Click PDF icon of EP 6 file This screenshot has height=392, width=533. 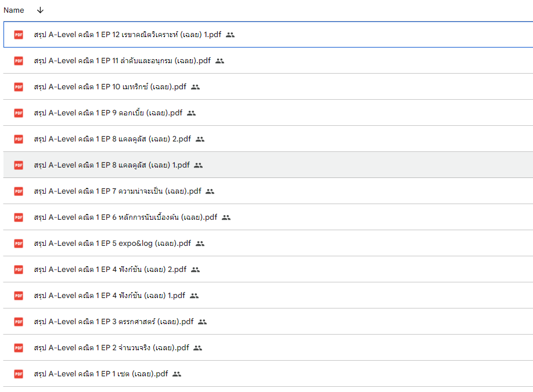pos(19,217)
